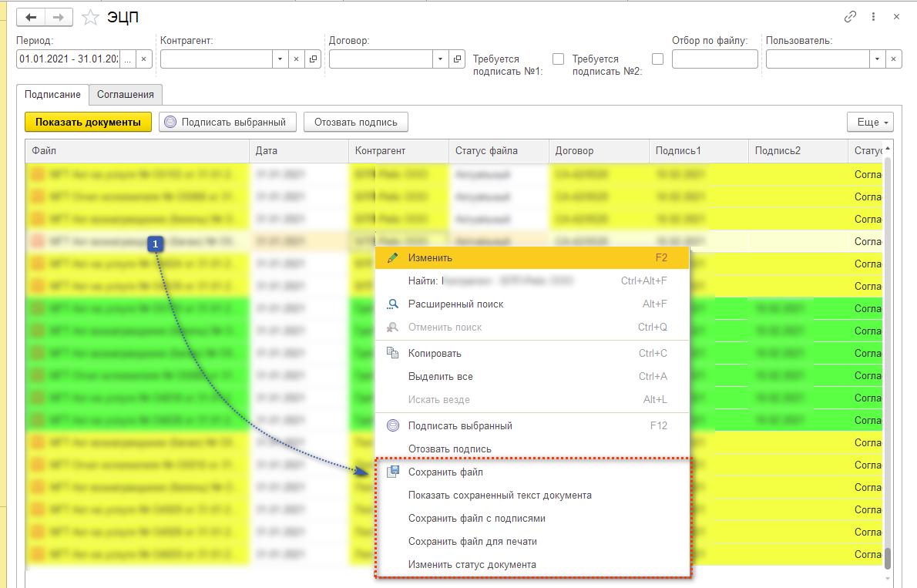
Task: Open the Контрагент field's open-form icon
Action: 314,59
